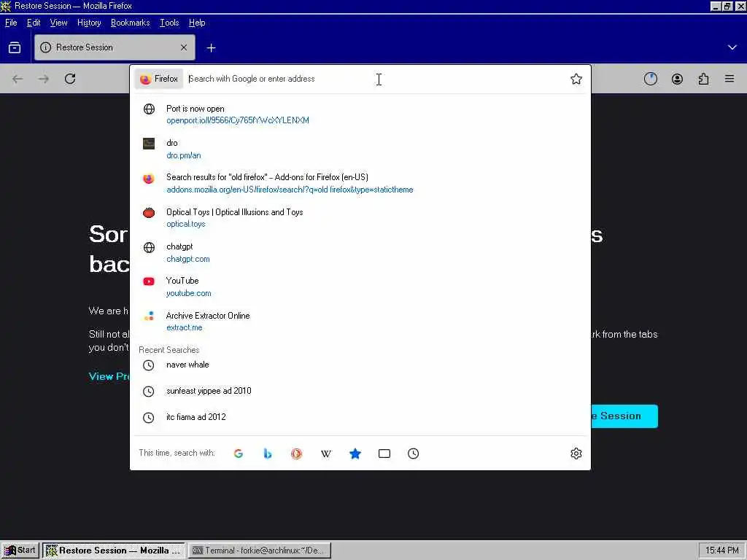Open the Help menu

(x=197, y=23)
